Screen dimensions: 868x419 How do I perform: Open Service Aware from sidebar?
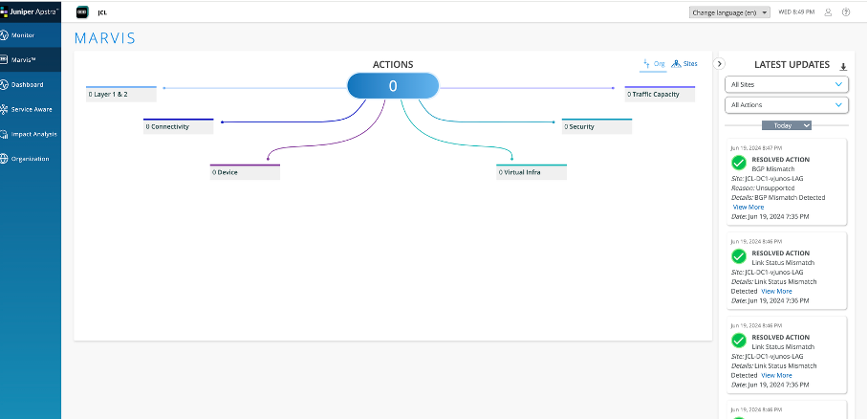tap(5, 109)
